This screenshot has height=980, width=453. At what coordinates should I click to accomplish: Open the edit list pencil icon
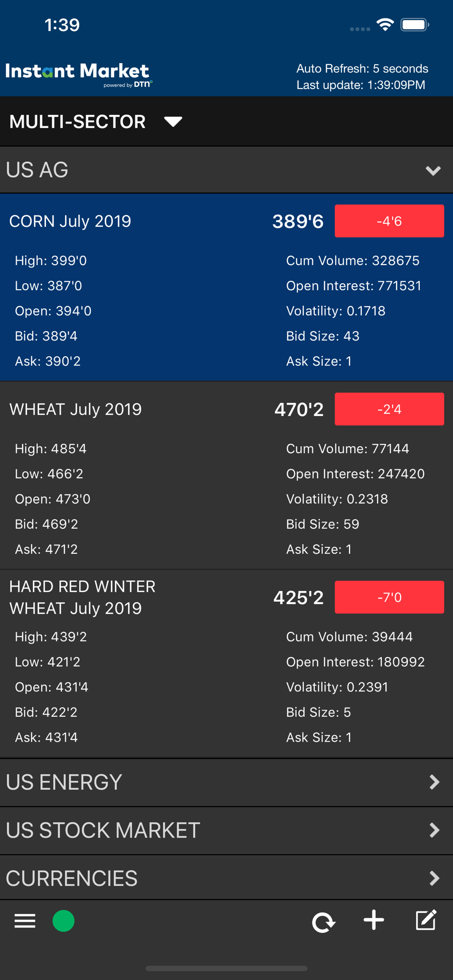click(426, 920)
